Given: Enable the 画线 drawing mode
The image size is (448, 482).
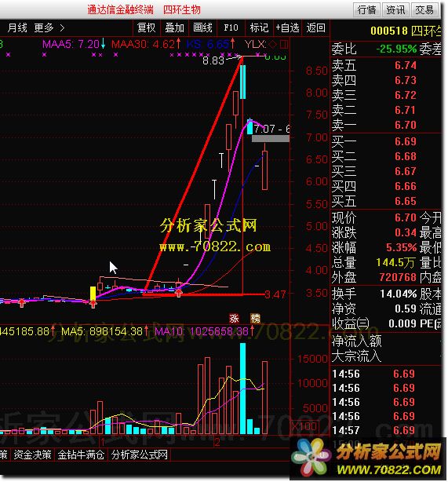Looking at the screenshot, I should pos(202,28).
